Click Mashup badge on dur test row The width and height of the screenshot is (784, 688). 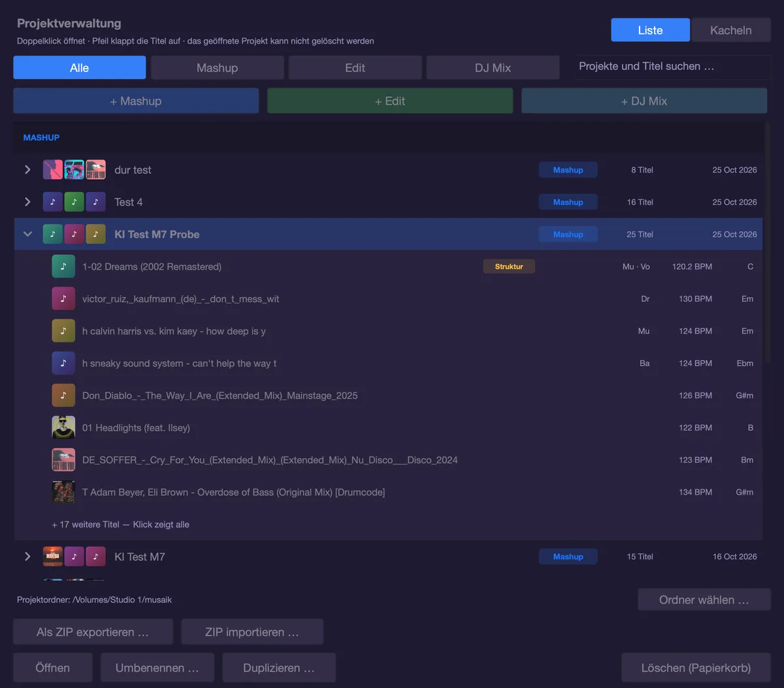(x=568, y=170)
